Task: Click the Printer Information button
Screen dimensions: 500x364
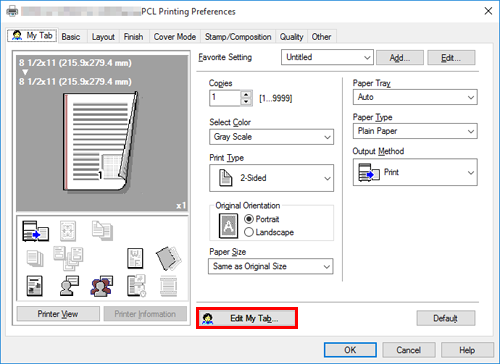Action: pos(145,314)
